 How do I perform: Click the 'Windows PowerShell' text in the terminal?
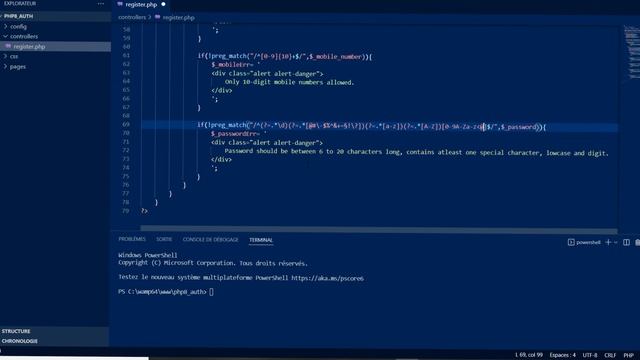click(148, 255)
